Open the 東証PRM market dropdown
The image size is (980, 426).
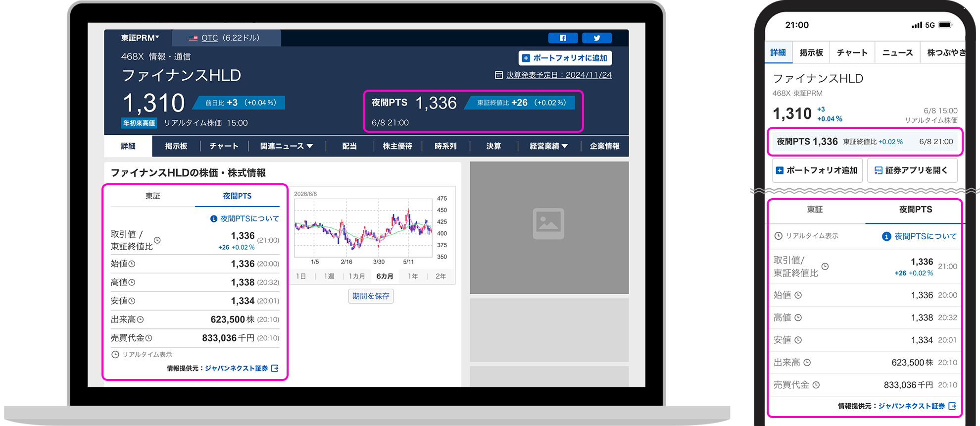pyautogui.click(x=140, y=38)
